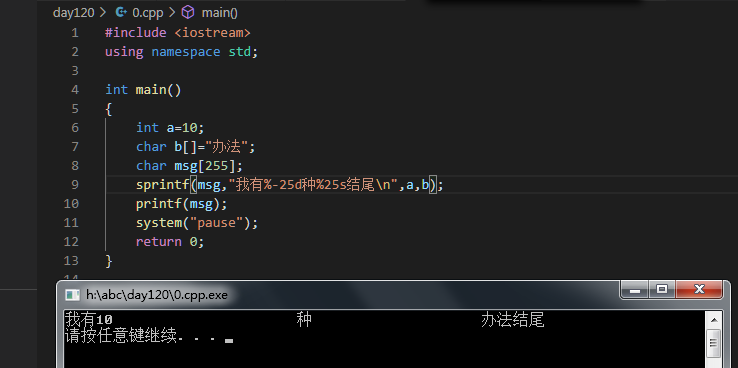Click the C++ file icon in breadcrumb

(x=121, y=13)
